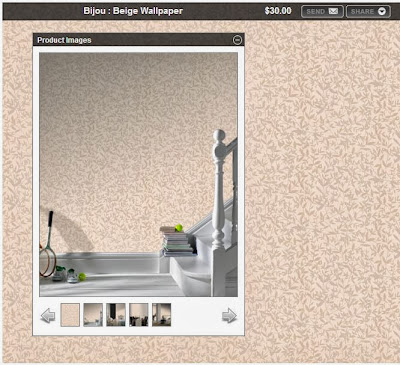Open the SHARE dropdown
The image size is (400, 365).
point(368,12)
